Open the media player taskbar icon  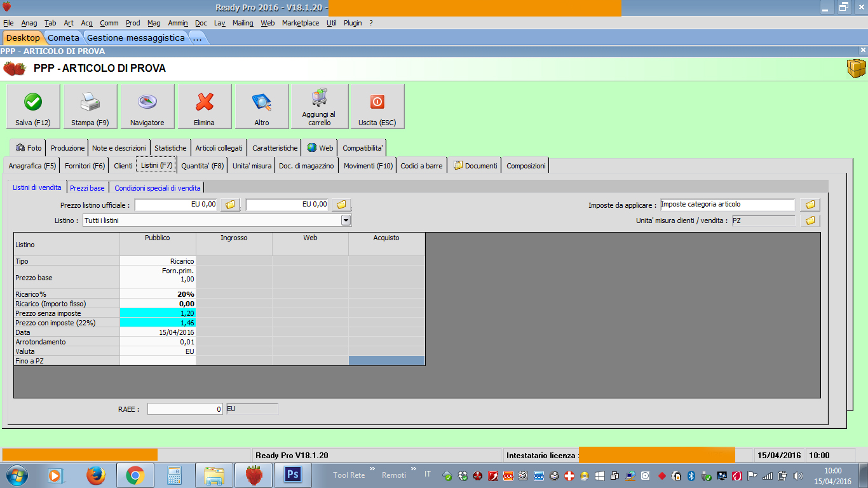tap(57, 475)
